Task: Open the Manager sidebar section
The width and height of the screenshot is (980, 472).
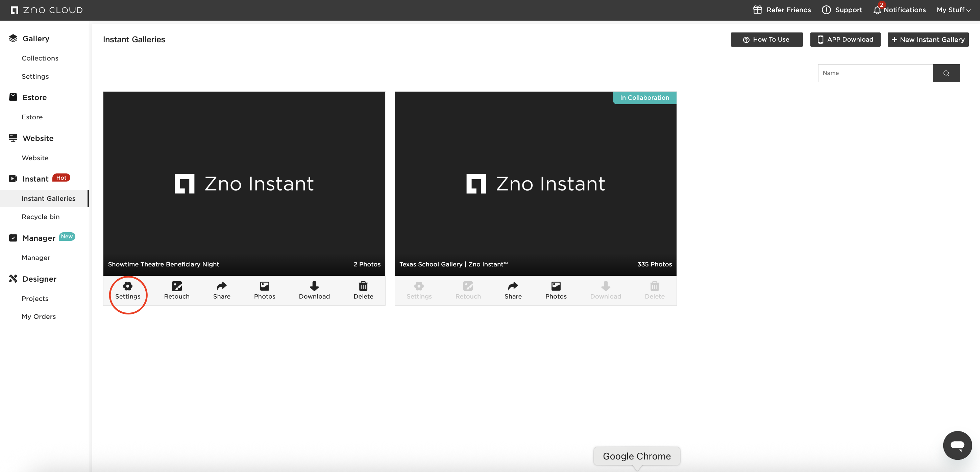Action: click(x=39, y=238)
